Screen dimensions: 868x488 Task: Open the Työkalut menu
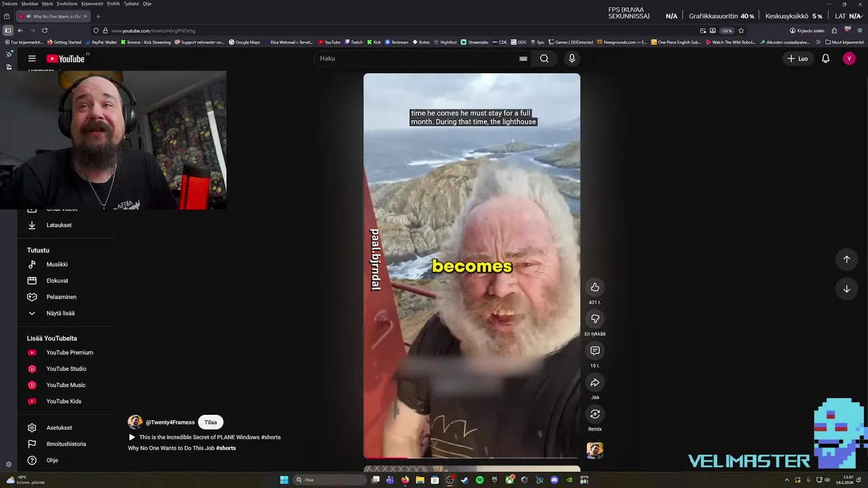pos(132,3)
